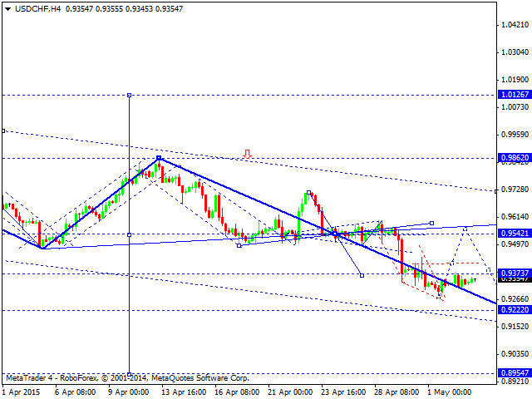
Task: Click the 9 Apr 00:00 time label
Action: point(129,392)
